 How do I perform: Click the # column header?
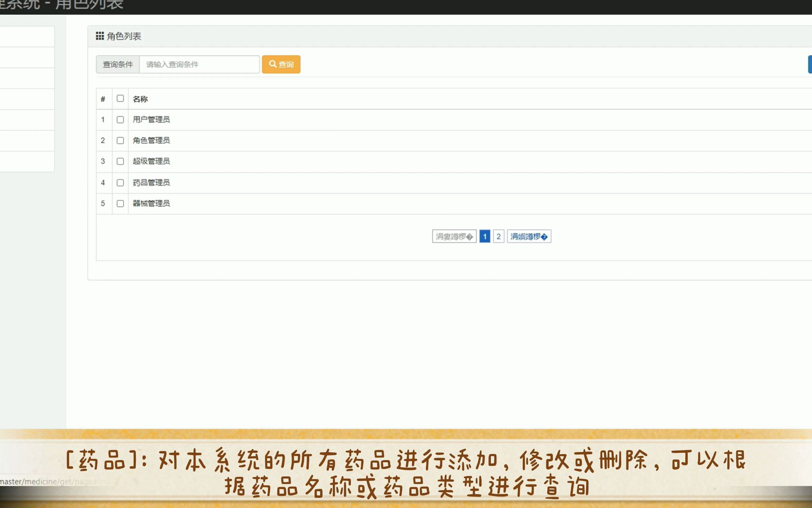103,99
